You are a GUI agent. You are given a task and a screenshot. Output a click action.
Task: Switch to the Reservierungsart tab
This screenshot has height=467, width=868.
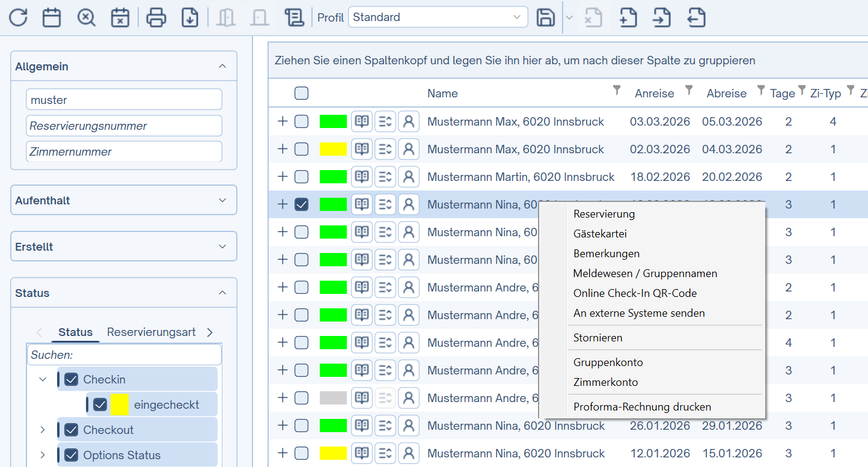pyautogui.click(x=151, y=332)
